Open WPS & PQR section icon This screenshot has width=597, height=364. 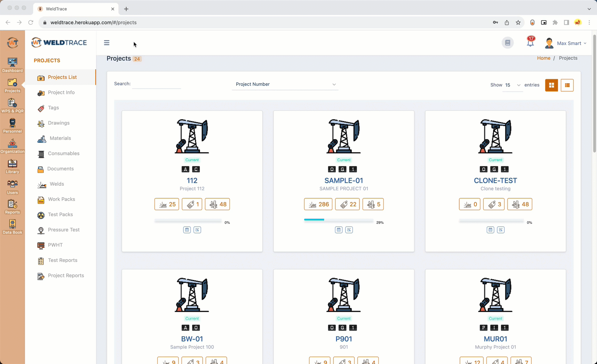(12, 105)
